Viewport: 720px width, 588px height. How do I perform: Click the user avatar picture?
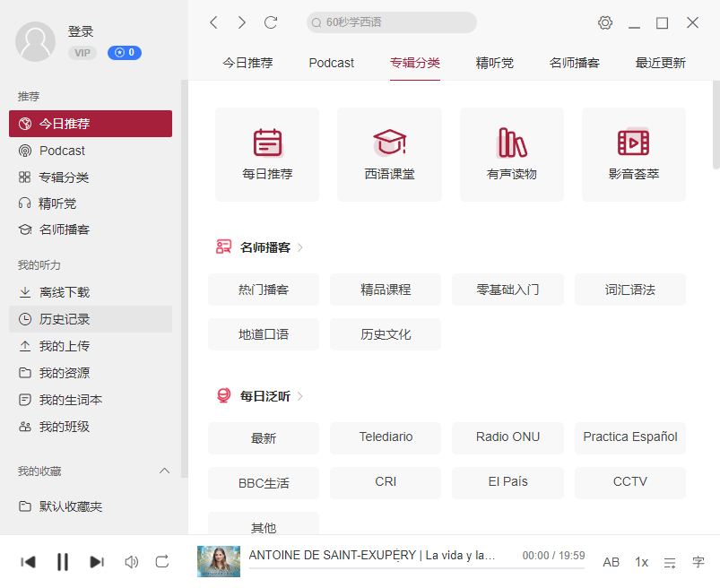click(35, 42)
